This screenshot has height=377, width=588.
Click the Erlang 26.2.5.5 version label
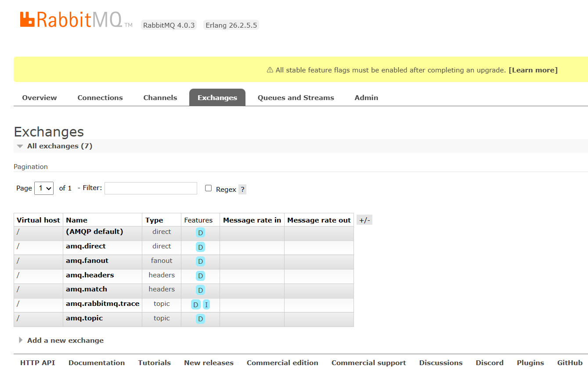[x=231, y=25]
